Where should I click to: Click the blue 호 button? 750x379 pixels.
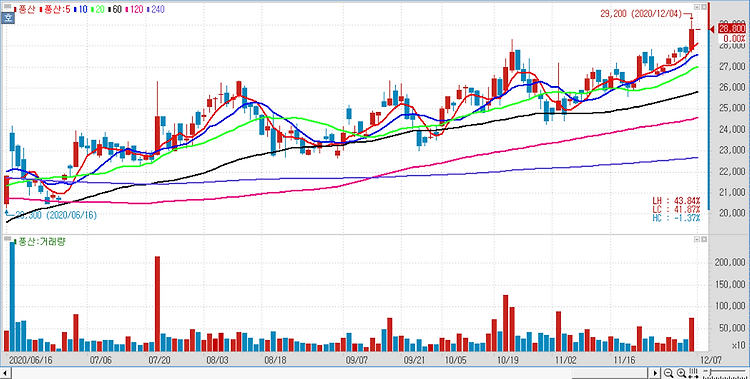tap(8, 19)
